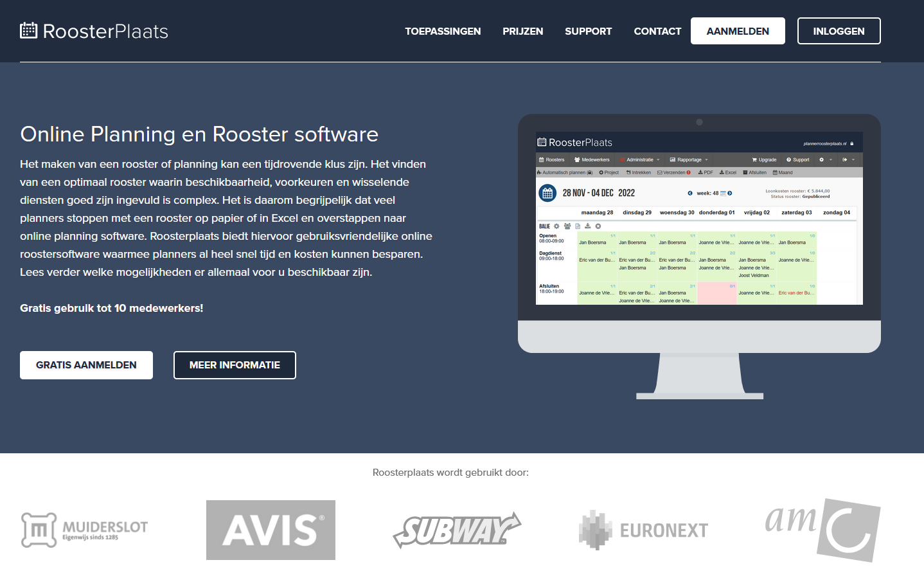Click the Balie group people icon
Viewport: 924px width, 587px height.
(567, 226)
